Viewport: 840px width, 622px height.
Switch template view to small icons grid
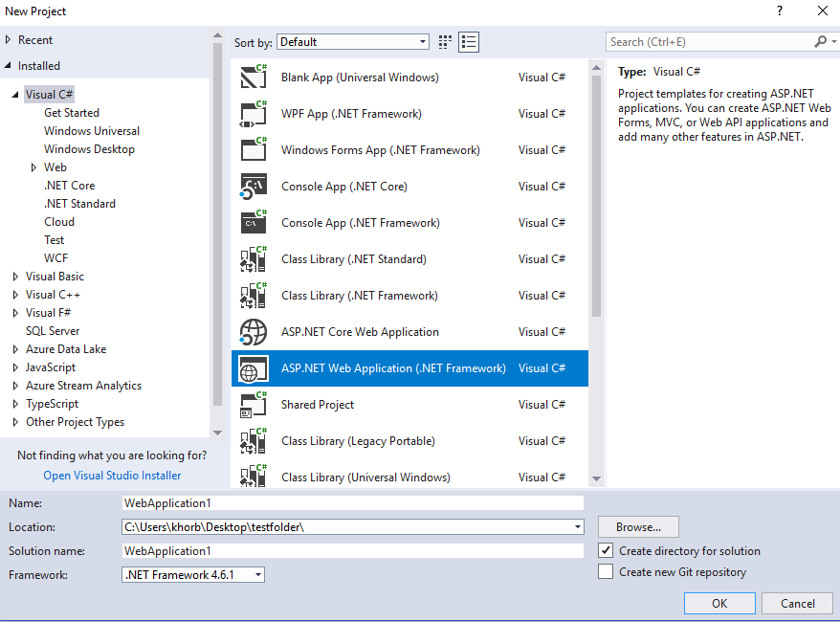[445, 42]
